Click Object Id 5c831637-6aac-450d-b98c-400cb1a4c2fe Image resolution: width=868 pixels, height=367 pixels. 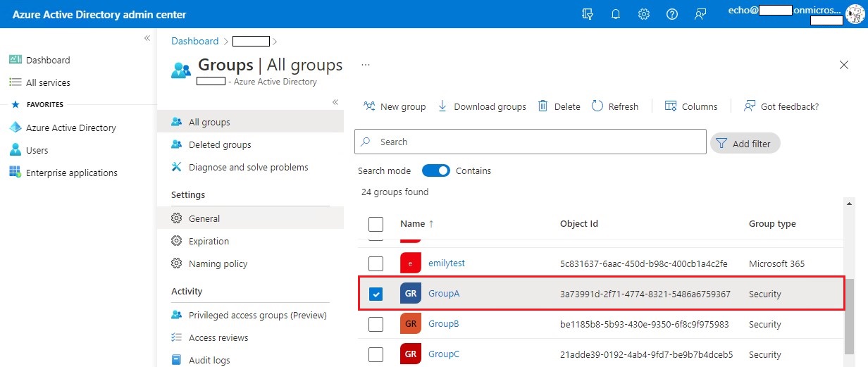click(x=644, y=263)
